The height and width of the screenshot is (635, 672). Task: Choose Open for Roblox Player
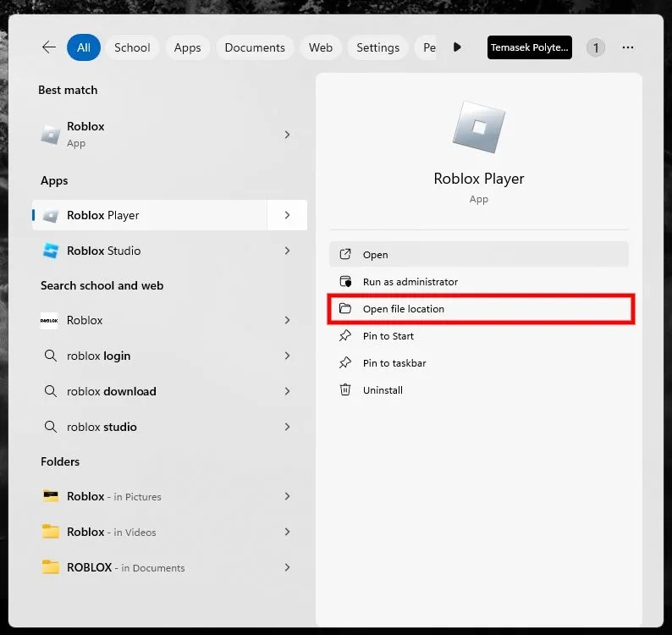(479, 254)
